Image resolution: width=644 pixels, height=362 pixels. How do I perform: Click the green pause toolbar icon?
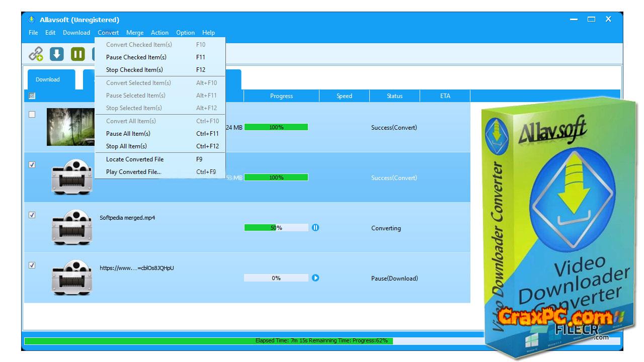(x=78, y=54)
